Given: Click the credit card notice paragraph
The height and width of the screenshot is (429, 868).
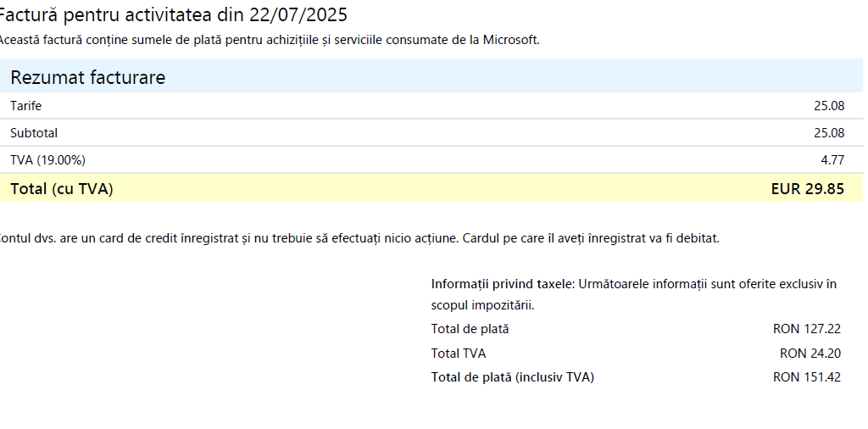Looking at the screenshot, I should tap(359, 238).
